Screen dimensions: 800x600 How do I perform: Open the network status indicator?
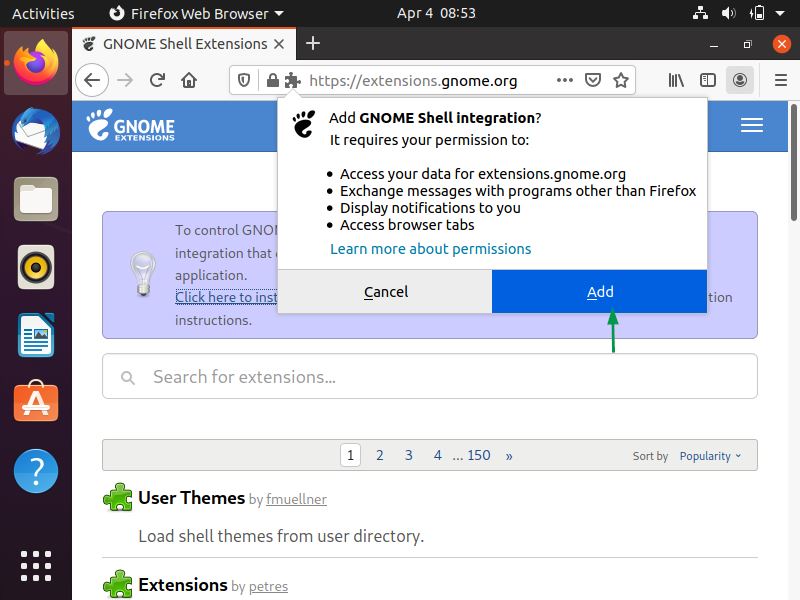(x=700, y=13)
